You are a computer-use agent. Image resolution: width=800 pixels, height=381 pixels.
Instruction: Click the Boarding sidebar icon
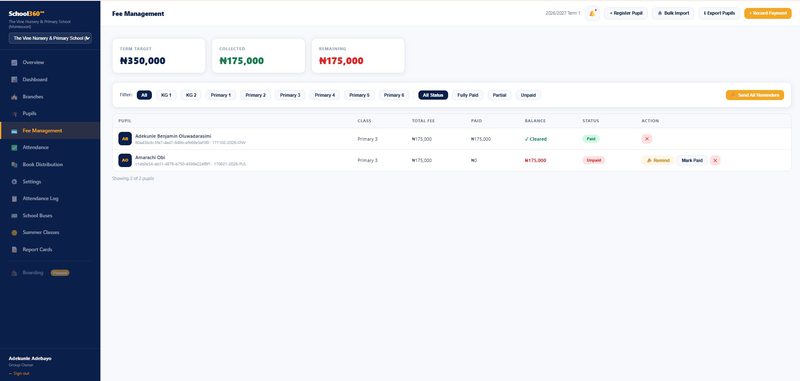14,273
